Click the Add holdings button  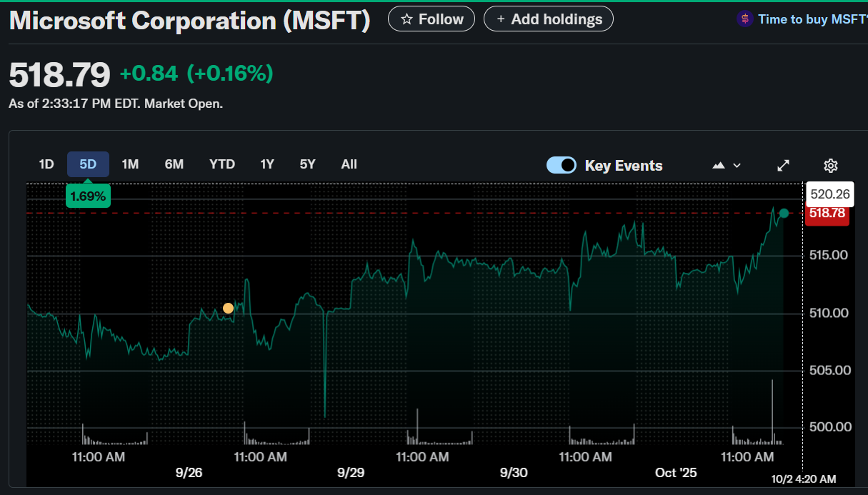[548, 19]
